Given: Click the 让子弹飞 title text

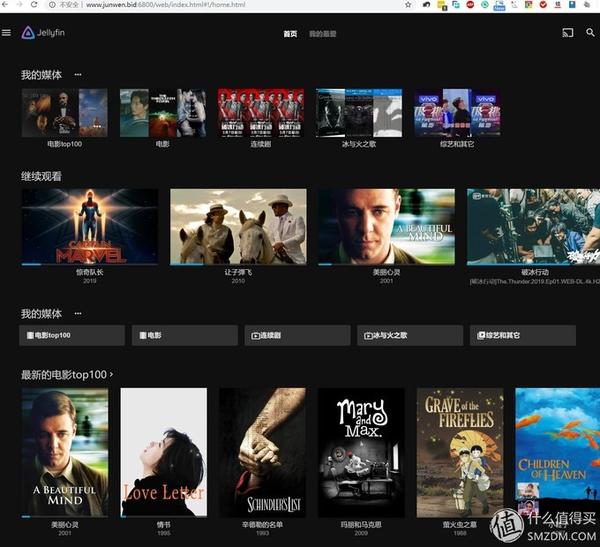Looking at the screenshot, I should click(x=238, y=272).
